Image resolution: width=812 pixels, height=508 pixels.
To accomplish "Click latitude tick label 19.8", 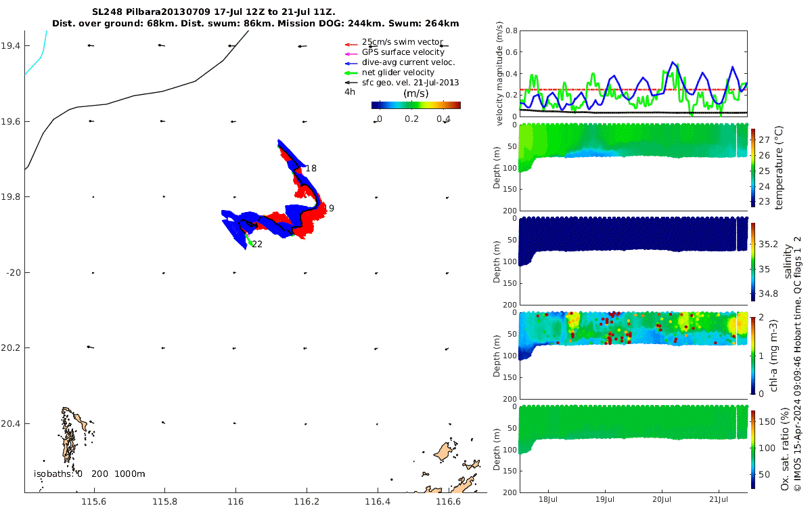I will click(12, 196).
